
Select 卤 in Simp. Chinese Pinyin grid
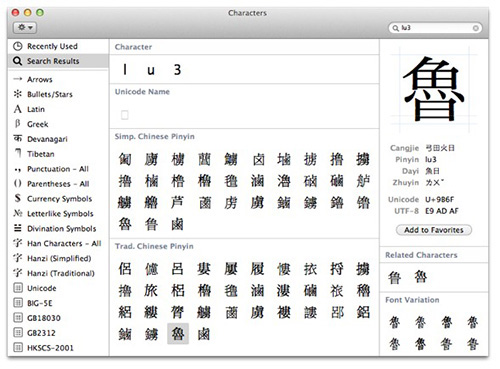coord(258,159)
